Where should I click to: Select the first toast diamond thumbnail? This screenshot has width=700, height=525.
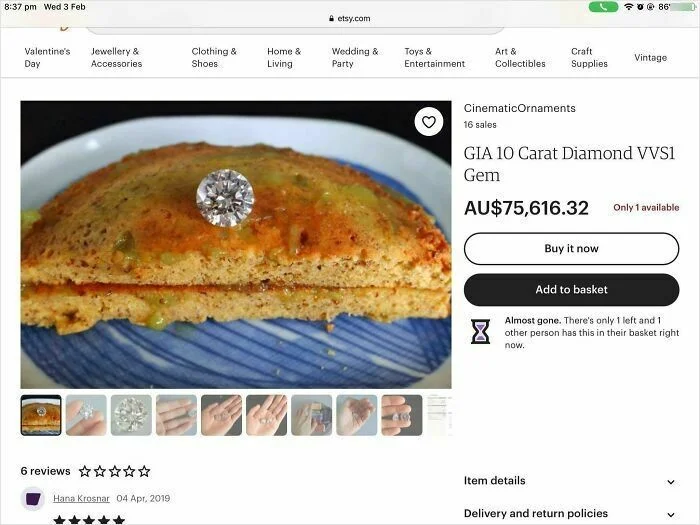[41, 415]
